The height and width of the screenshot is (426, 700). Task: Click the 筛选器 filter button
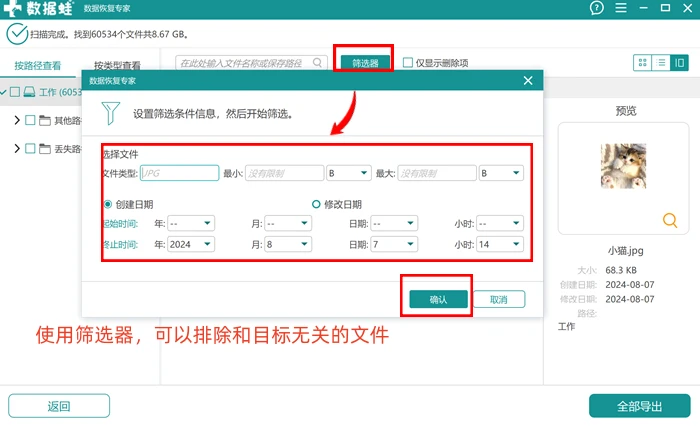tap(365, 63)
